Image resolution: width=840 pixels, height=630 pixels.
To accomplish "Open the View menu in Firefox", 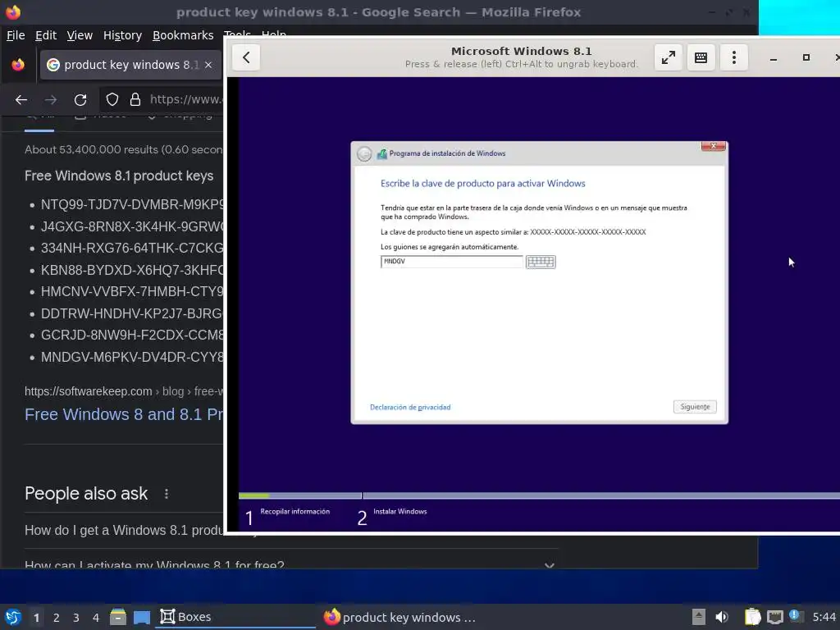I will click(80, 35).
